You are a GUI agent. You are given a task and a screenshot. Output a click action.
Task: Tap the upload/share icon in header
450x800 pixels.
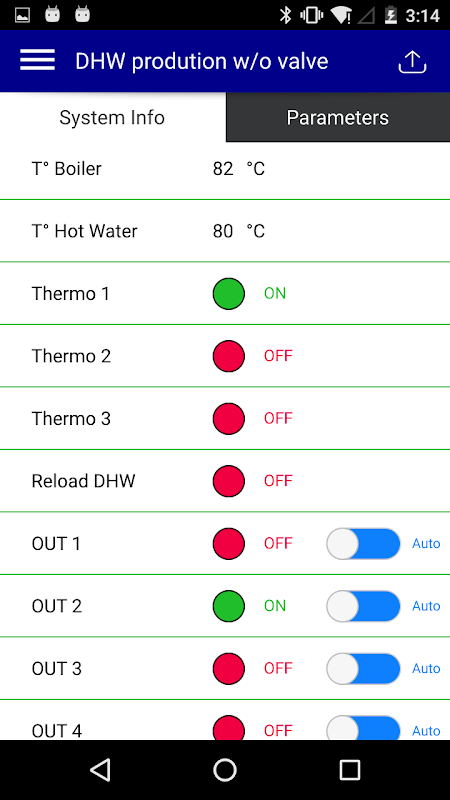[x=412, y=62]
